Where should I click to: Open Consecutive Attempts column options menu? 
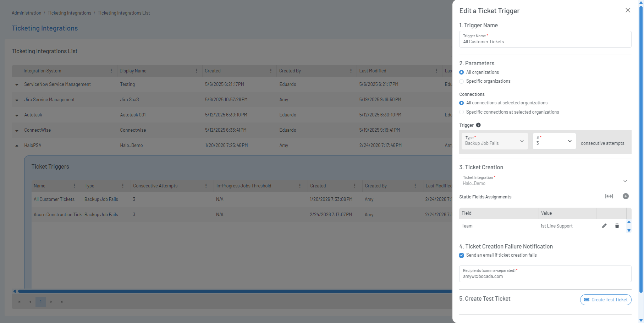point(206,186)
